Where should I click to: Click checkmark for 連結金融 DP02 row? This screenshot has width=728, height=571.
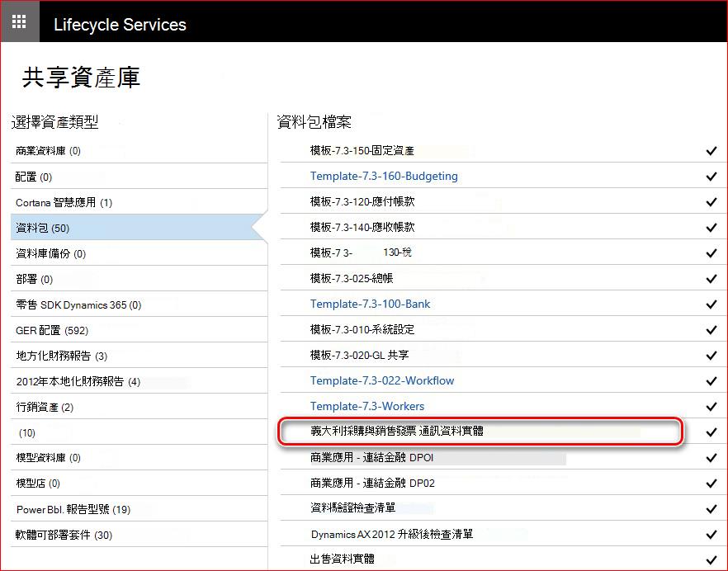pyautogui.click(x=711, y=484)
